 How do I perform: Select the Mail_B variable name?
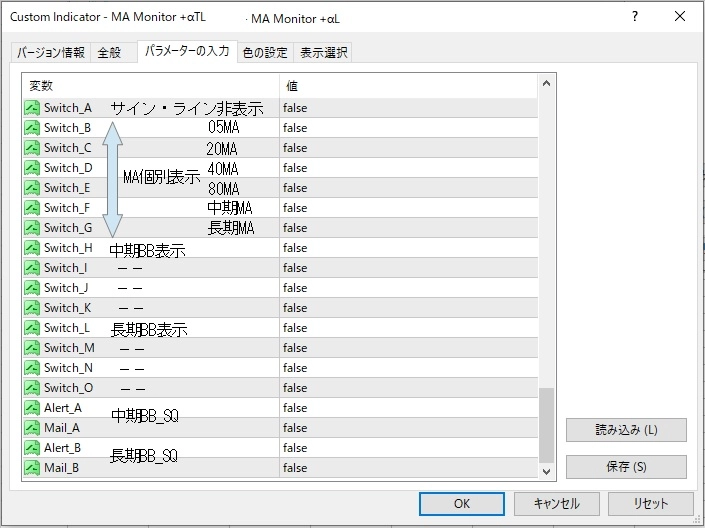[x=62, y=468]
